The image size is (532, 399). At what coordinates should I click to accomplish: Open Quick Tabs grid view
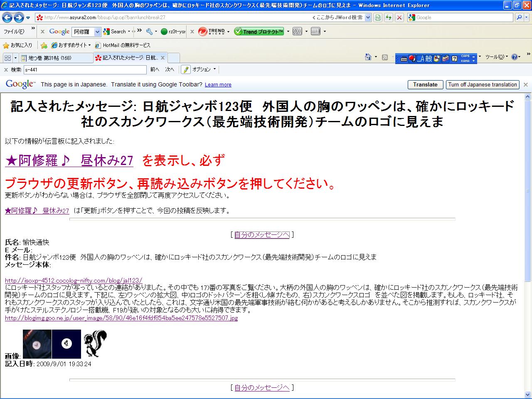coord(7,58)
